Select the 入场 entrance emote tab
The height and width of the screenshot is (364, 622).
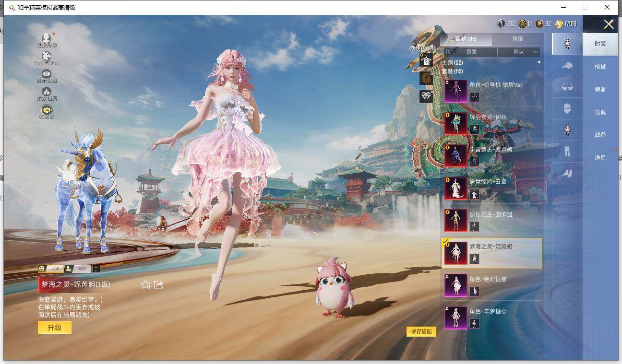[x=51, y=269]
